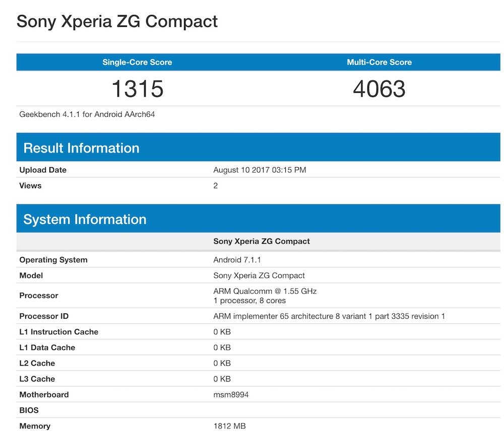Click the System Information section header
The height and width of the screenshot is (438, 504).
click(x=85, y=220)
